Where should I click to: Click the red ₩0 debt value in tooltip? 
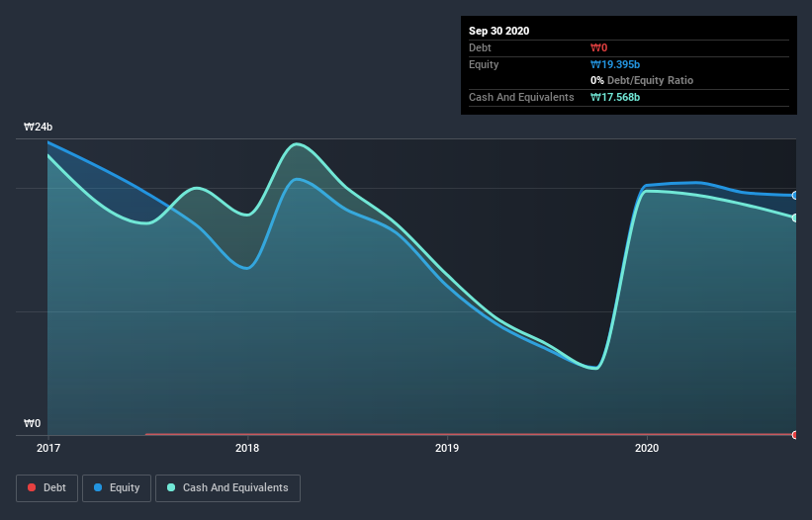pos(598,47)
